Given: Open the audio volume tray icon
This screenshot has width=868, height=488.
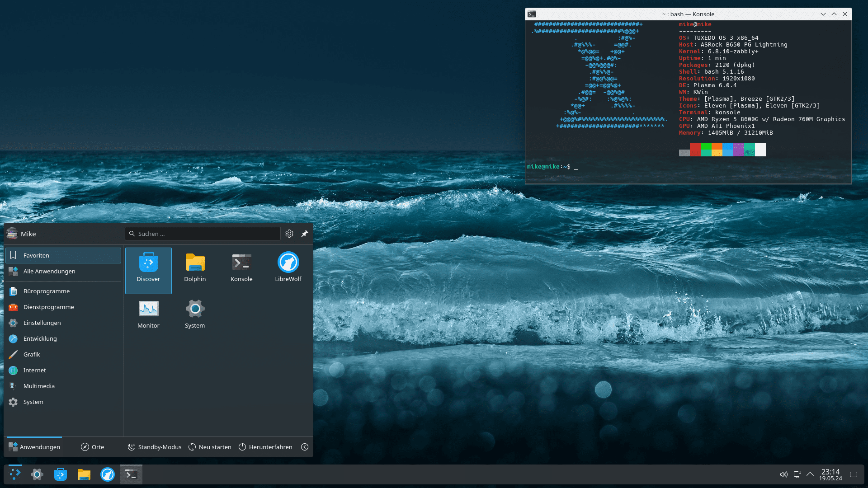Looking at the screenshot, I should pyautogui.click(x=784, y=474).
